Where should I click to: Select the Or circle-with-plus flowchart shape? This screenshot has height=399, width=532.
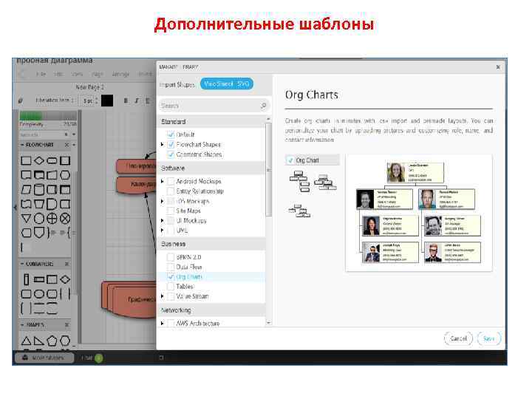click(52, 219)
